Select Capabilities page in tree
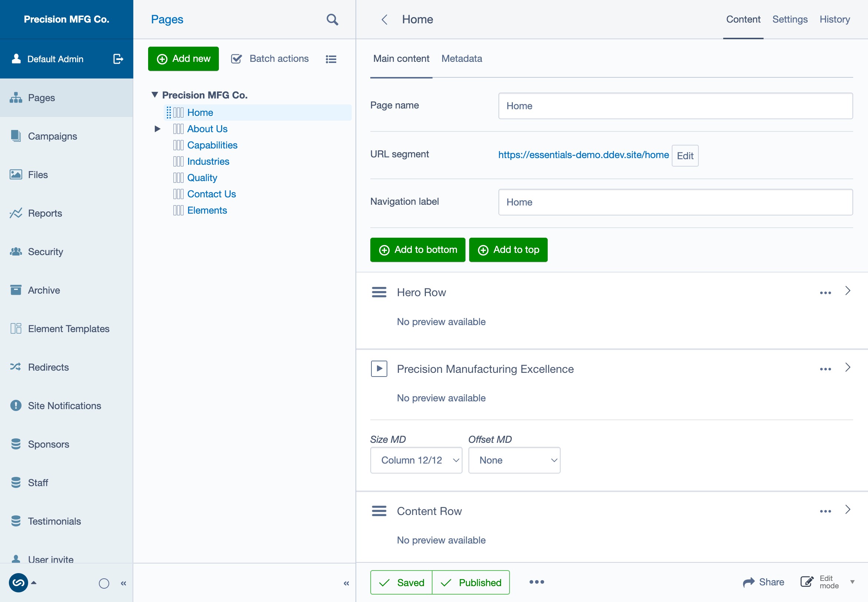Image resolution: width=868 pixels, height=602 pixels. pyautogui.click(x=212, y=145)
